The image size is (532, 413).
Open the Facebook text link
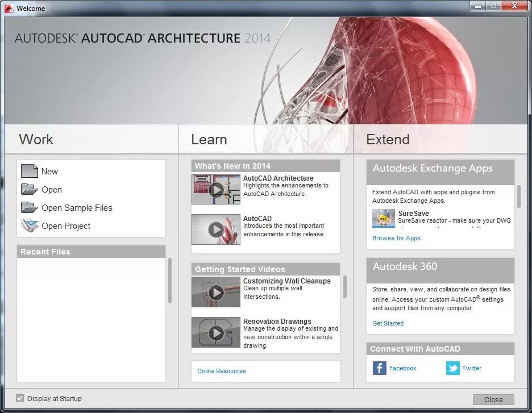tap(402, 368)
